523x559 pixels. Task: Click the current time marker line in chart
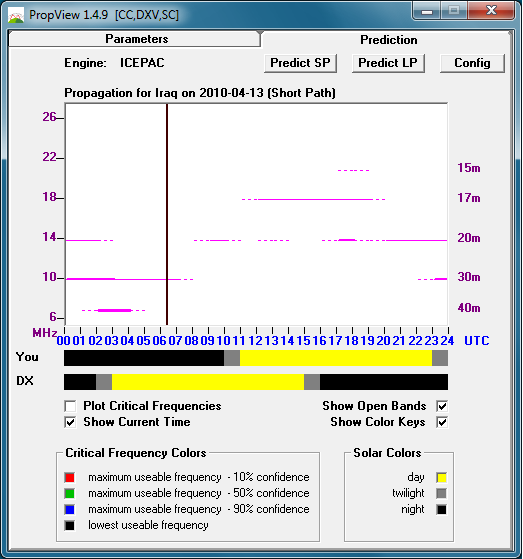[167, 214]
